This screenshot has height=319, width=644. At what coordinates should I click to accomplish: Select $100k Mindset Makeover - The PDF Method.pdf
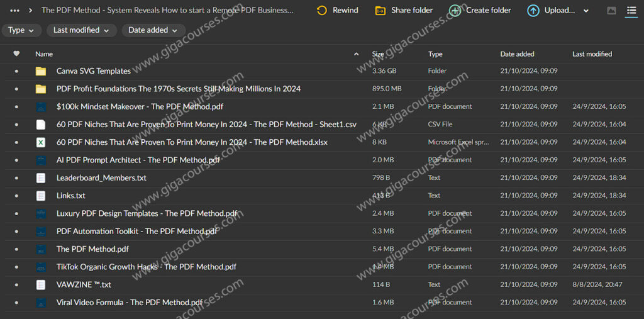pos(140,107)
